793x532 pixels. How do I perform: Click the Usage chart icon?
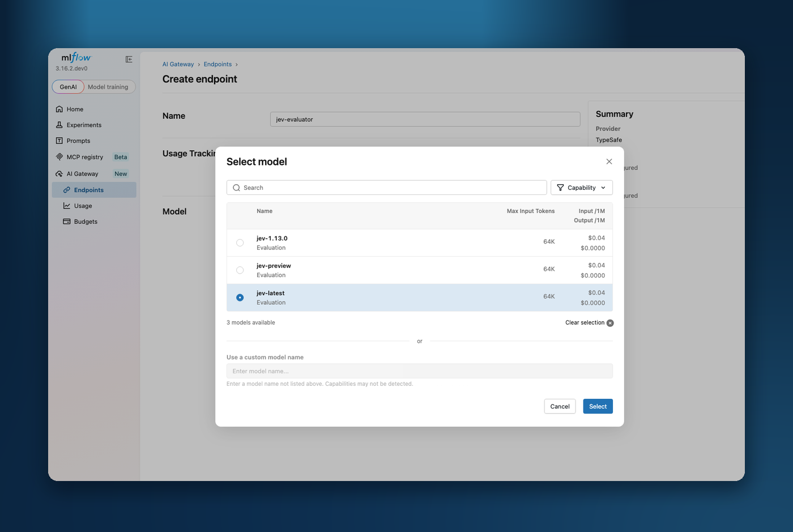(67, 206)
